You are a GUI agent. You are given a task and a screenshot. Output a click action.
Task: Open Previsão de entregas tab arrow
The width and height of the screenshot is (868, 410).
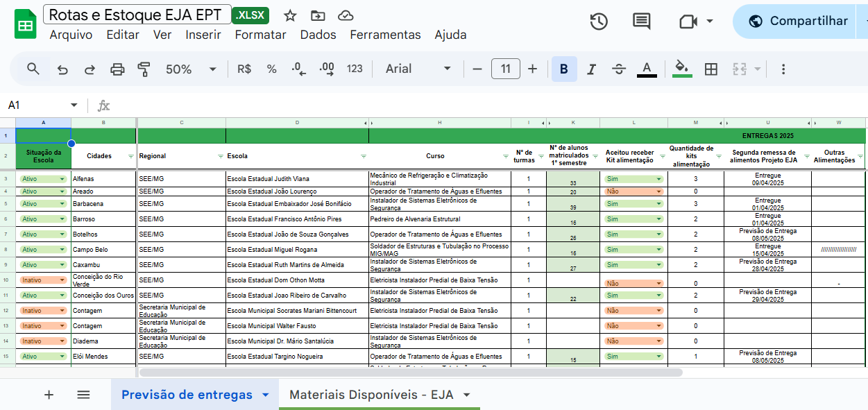265,395
